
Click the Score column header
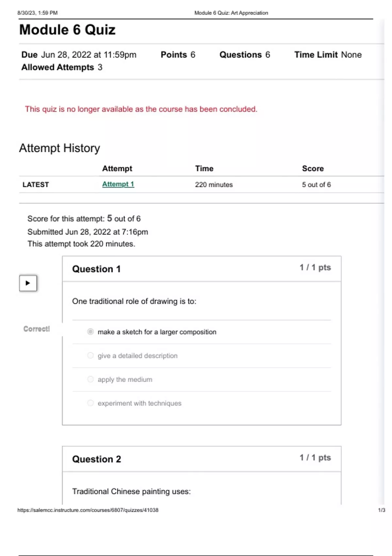click(313, 168)
